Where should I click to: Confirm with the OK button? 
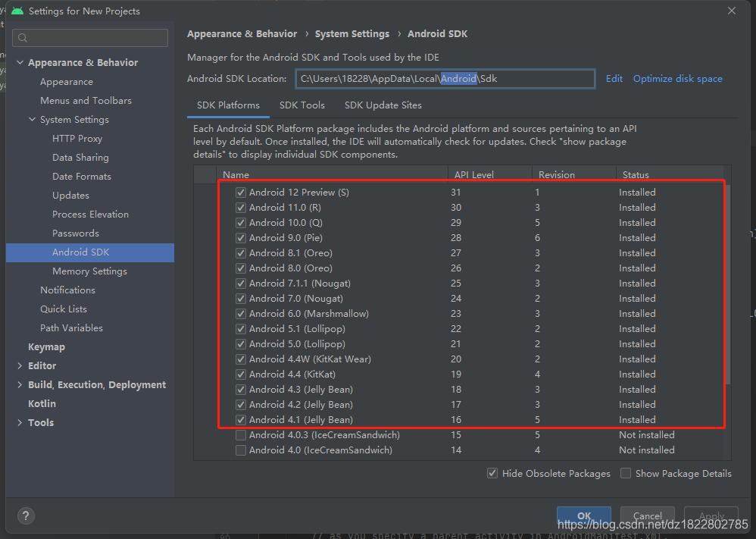coord(584,515)
